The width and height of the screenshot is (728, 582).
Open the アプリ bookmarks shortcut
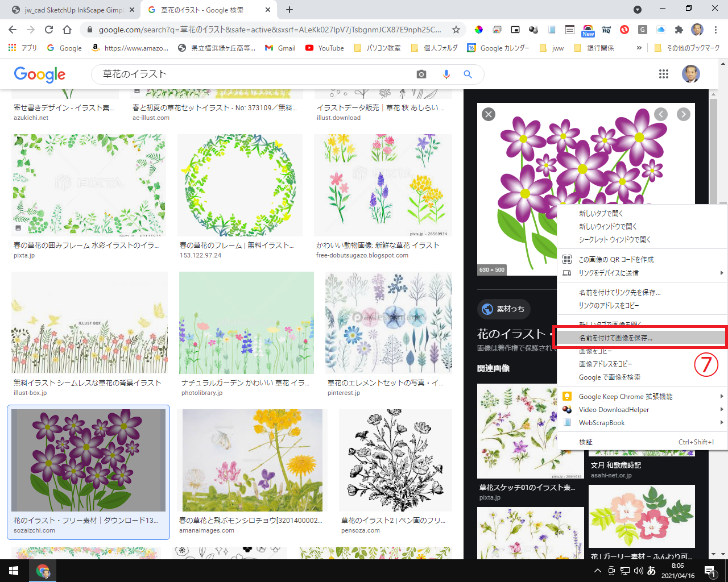click(23, 48)
